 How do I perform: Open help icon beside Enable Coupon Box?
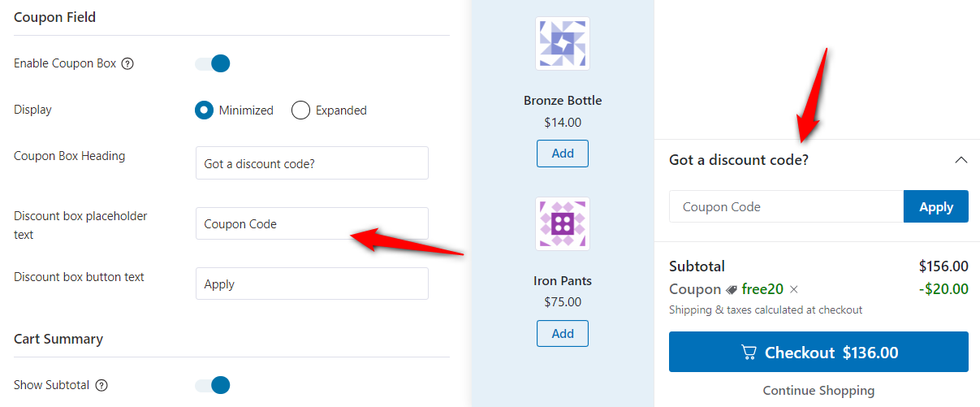pyautogui.click(x=127, y=63)
